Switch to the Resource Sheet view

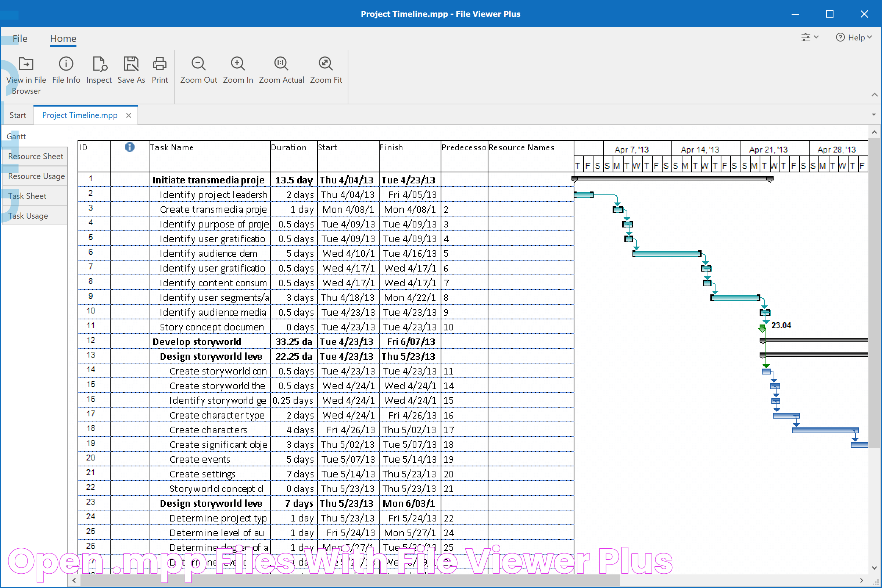pyautogui.click(x=35, y=156)
